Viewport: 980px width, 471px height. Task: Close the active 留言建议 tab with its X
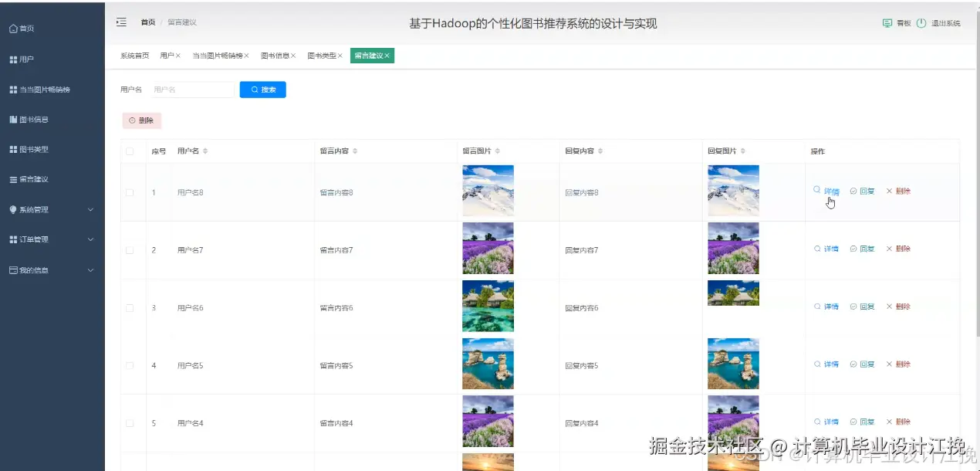click(387, 56)
